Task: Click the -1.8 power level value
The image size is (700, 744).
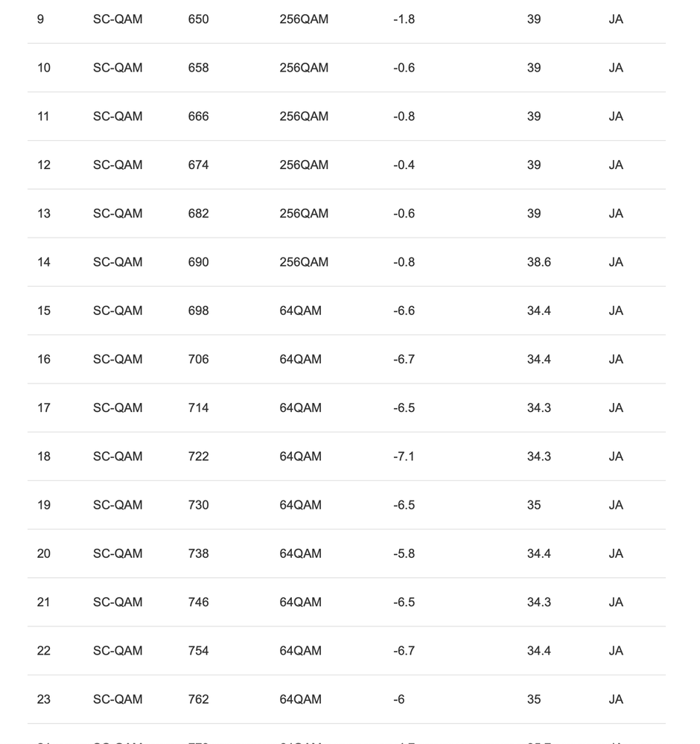Action: pyautogui.click(x=404, y=19)
